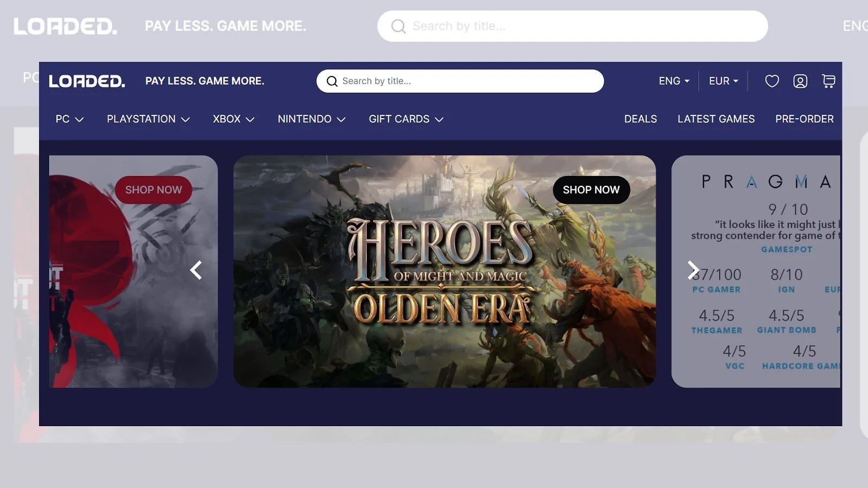Click the 9 / 10 Pragmata rating
Image resolution: width=868 pixels, height=488 pixels.
[788, 209]
